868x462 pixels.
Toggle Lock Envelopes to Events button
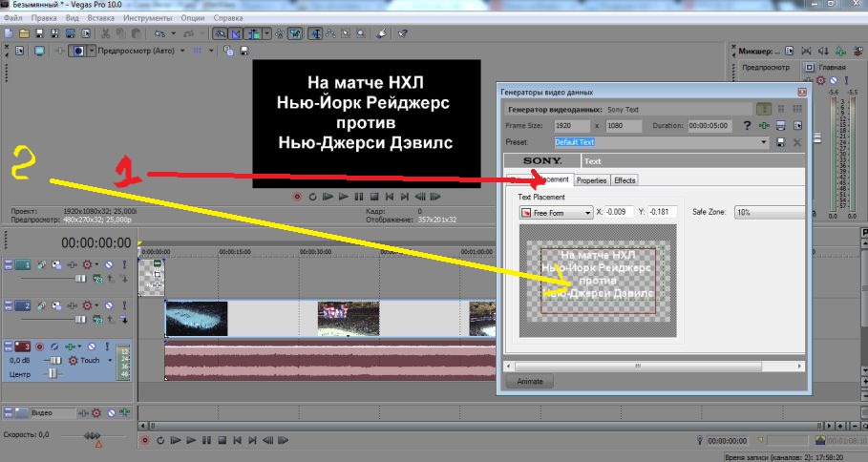[x=280, y=33]
